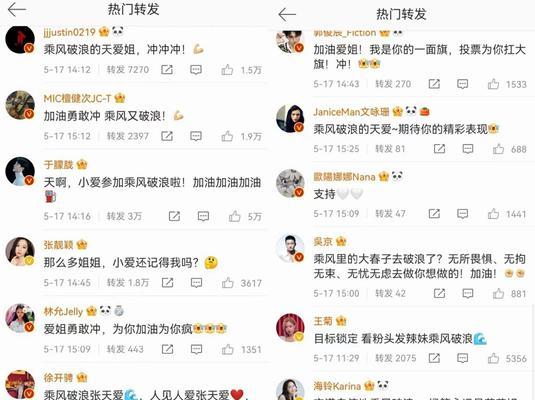The image size is (535, 400).
Task: Tap repost icon on MIC檀健次JC-T's post
Action: tap(167, 137)
